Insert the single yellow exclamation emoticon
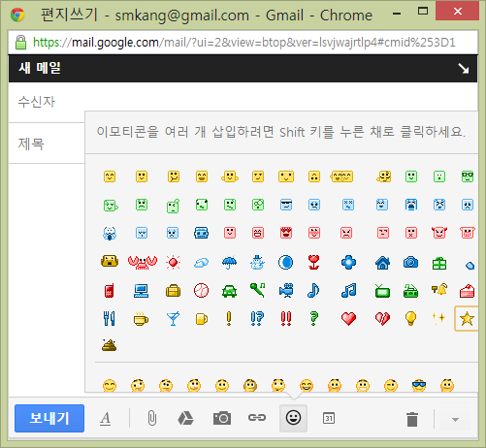This screenshot has width=486, height=448. [229, 318]
